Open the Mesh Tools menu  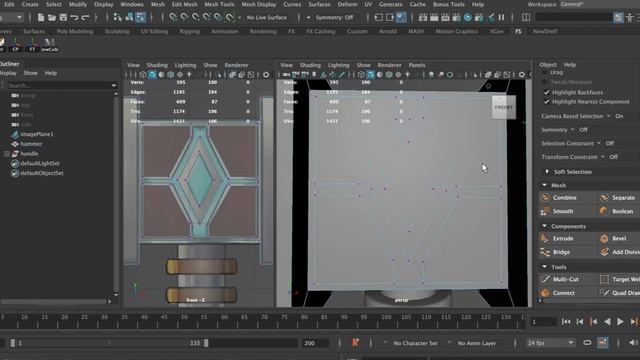(219, 4)
